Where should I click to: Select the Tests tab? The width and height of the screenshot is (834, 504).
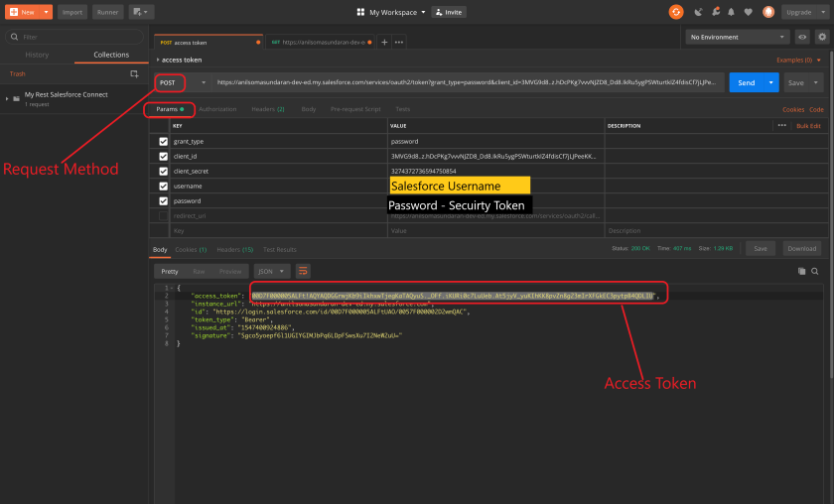(403, 109)
